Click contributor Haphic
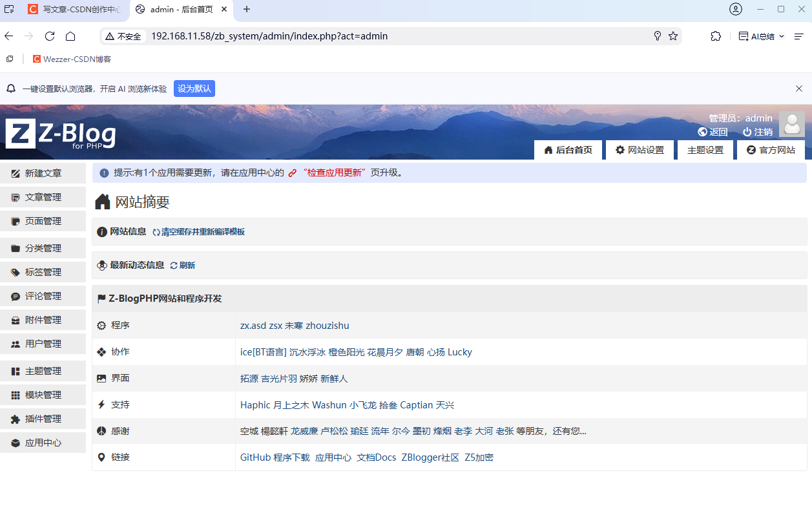 point(255,405)
